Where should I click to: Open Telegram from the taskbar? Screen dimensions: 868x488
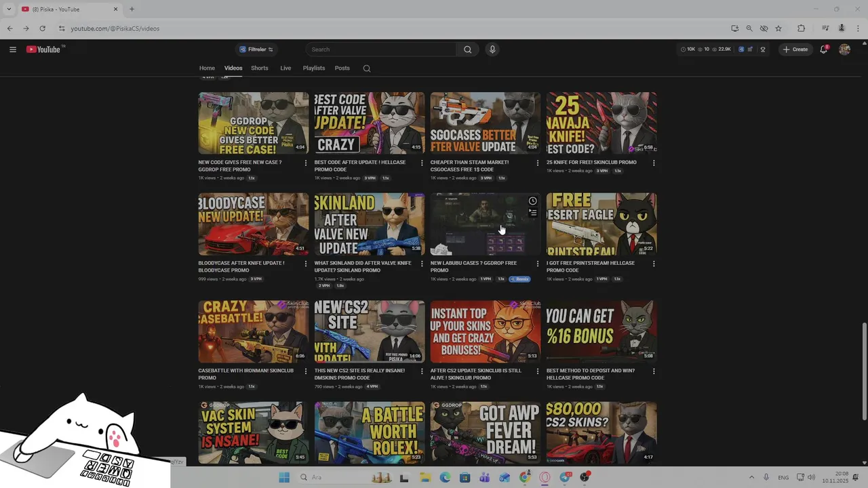point(565,477)
